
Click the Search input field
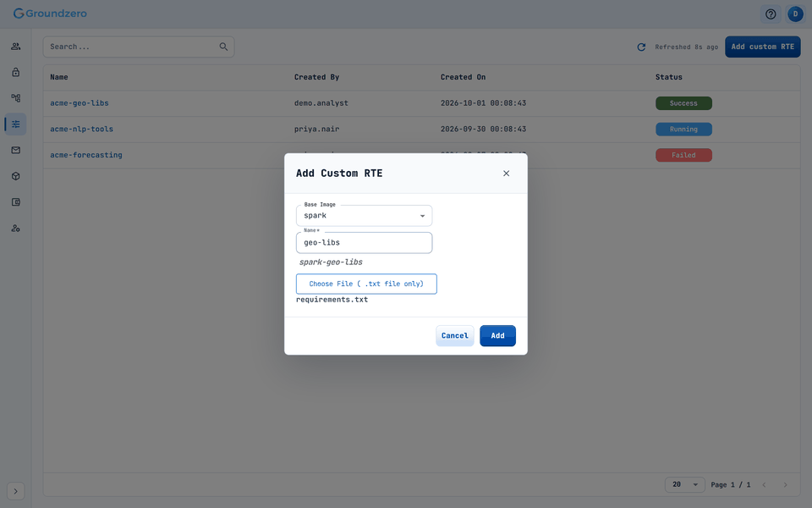pyautogui.click(x=138, y=47)
